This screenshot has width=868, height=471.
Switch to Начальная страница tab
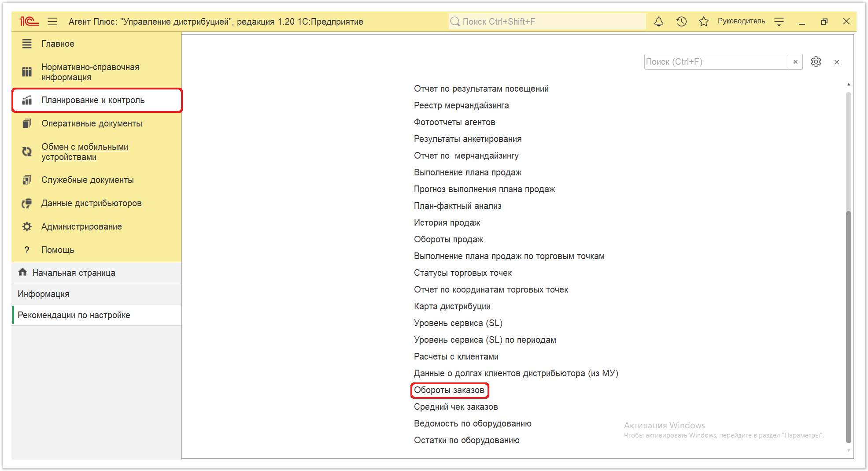click(96, 273)
